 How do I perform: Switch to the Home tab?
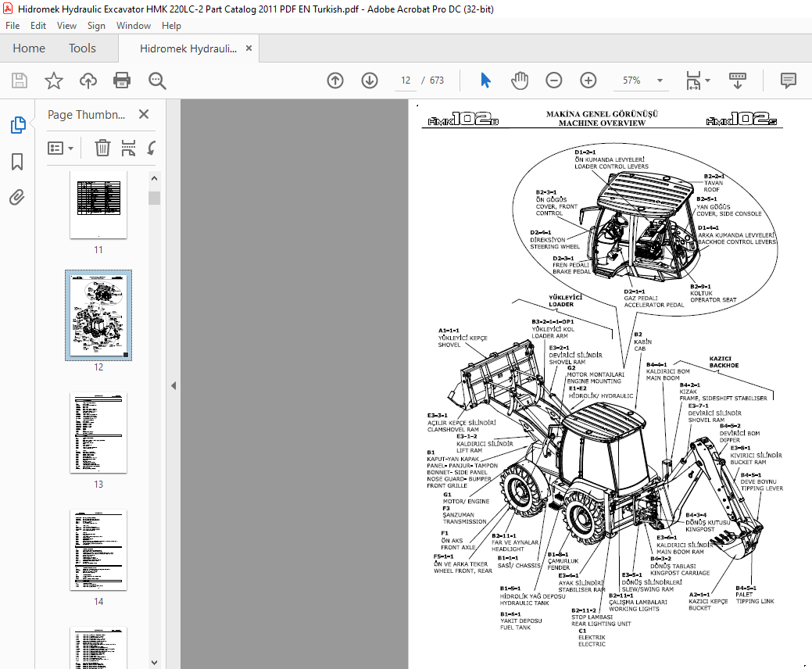(x=29, y=48)
